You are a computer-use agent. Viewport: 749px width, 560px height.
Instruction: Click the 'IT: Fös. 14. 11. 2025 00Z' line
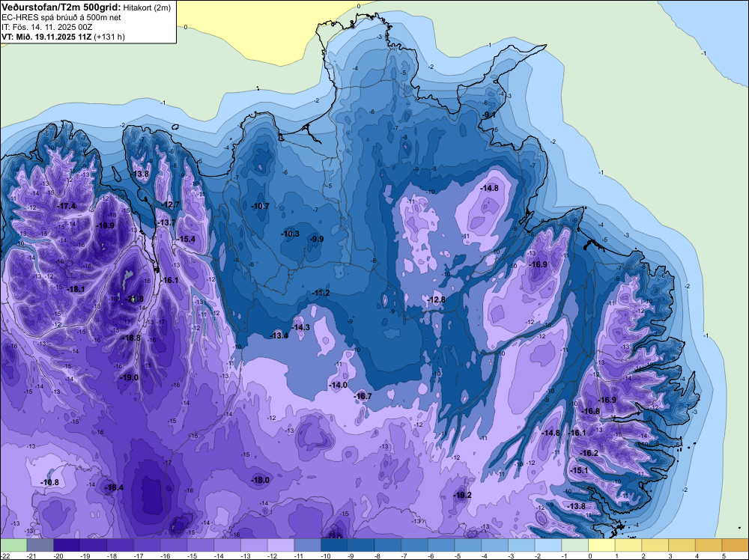(46, 27)
